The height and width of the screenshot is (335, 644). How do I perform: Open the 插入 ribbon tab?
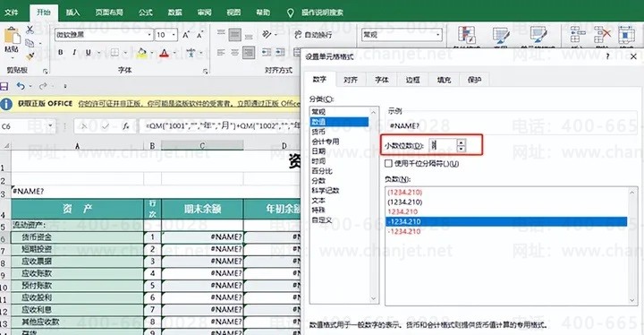[72, 13]
